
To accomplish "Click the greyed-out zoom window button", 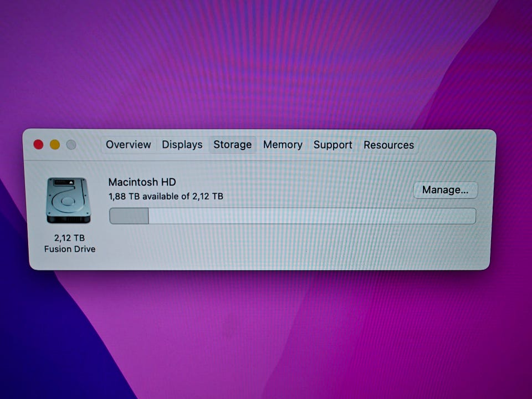I will (71, 145).
